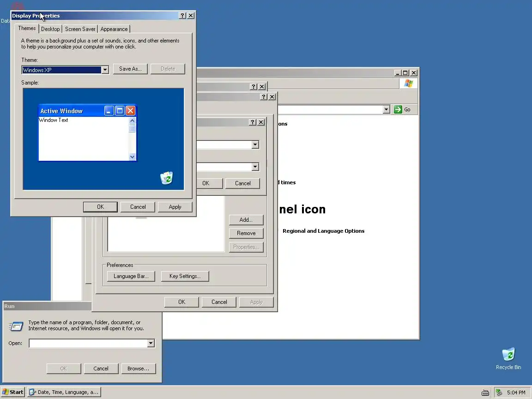
Task: Minimize the Control Panel window
Action: coord(398,73)
